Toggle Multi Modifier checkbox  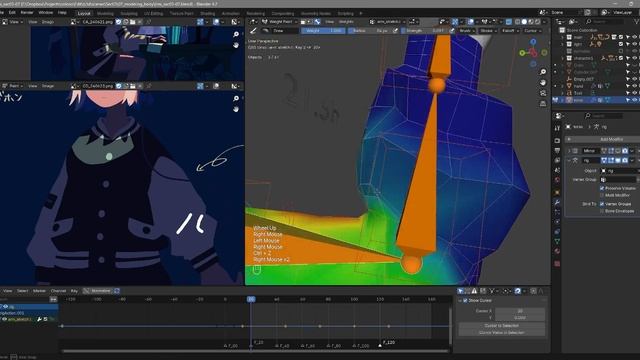click(602, 195)
